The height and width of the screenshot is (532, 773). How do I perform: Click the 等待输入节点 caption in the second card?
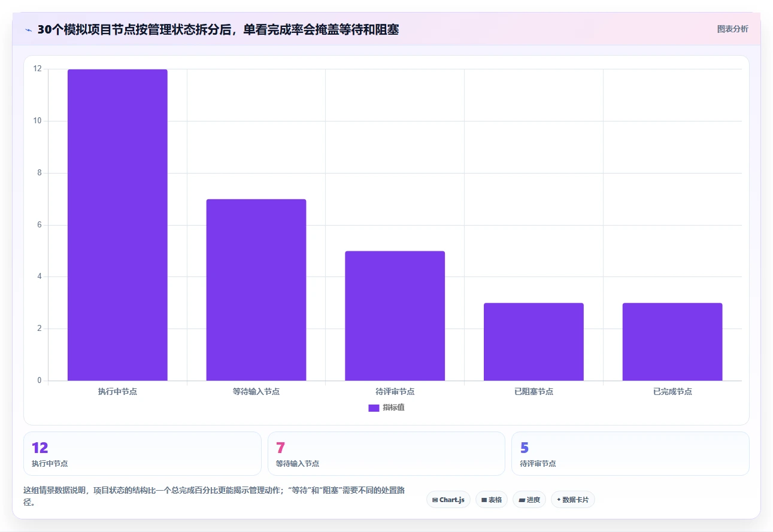[298, 464]
